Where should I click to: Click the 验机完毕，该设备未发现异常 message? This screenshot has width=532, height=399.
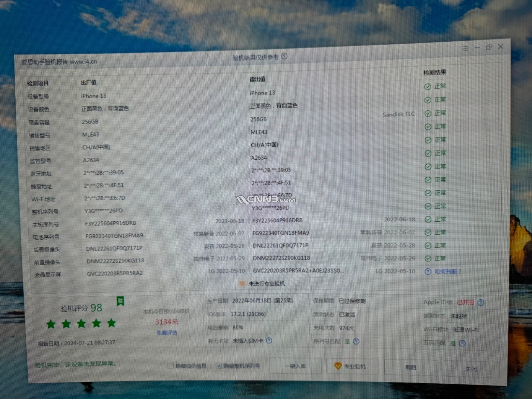[75, 364]
